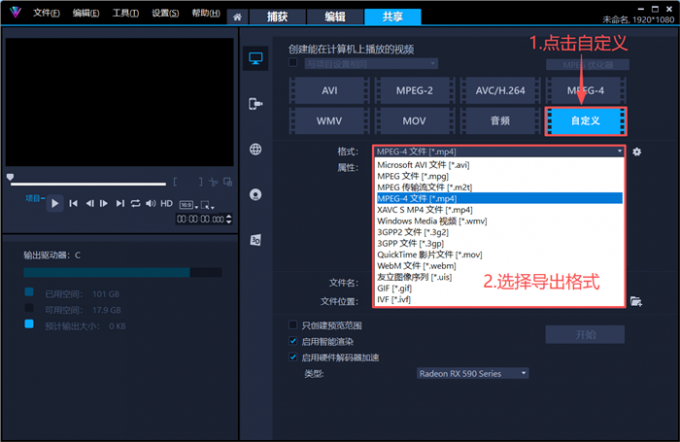
Task: Toggle repeat playback icon
Action: click(x=135, y=203)
